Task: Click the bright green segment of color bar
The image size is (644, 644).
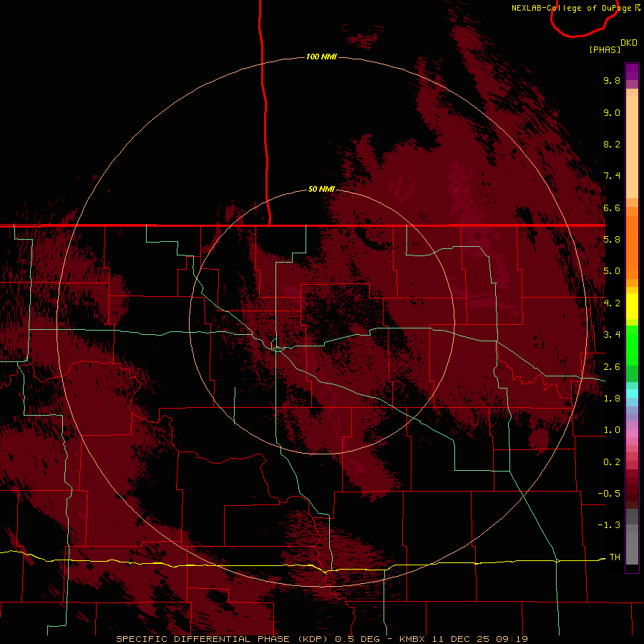Action: [x=632, y=345]
